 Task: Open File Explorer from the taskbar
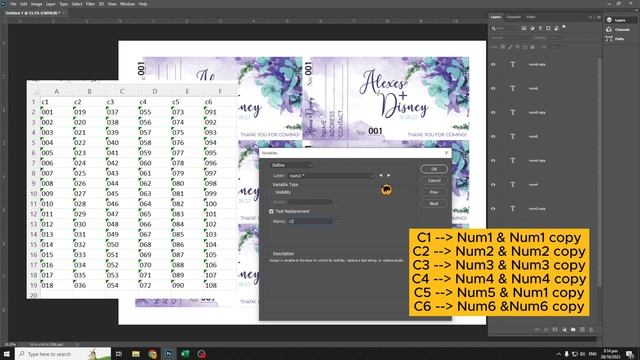[136, 354]
